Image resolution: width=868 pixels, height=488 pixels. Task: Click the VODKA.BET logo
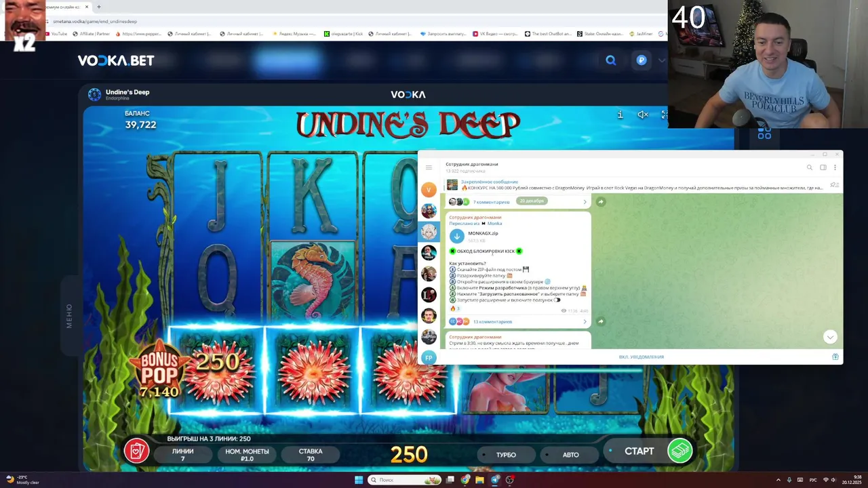click(116, 60)
